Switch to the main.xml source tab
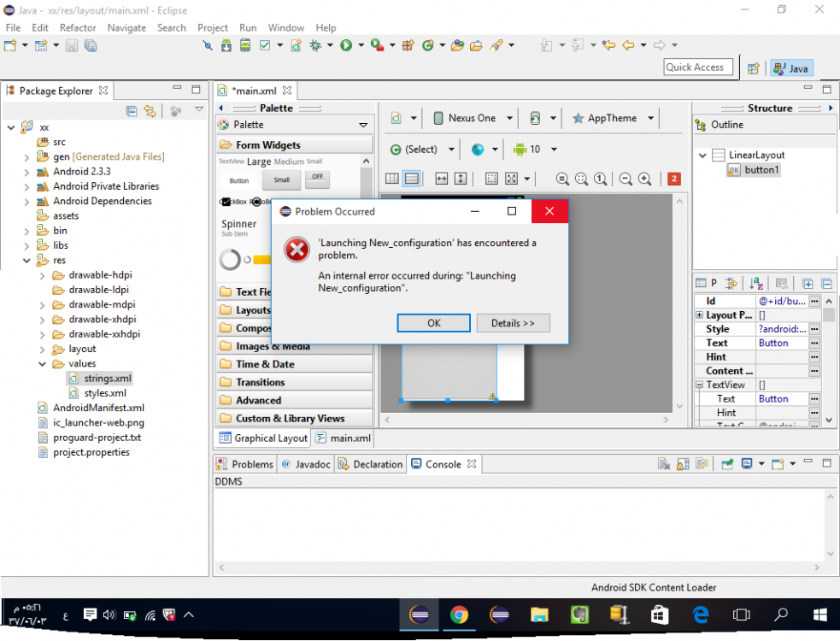 tap(344, 438)
